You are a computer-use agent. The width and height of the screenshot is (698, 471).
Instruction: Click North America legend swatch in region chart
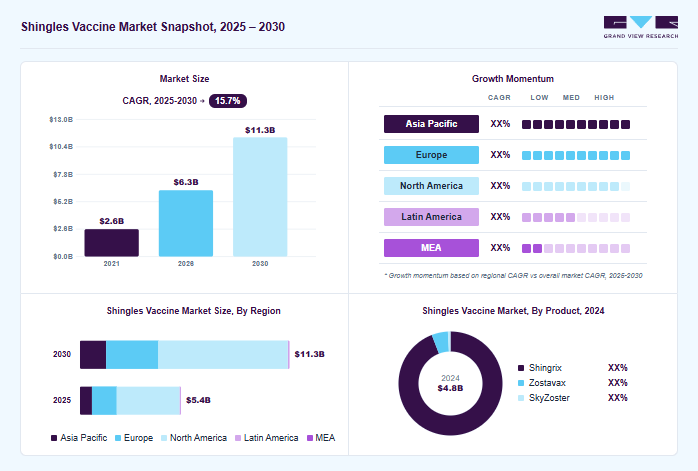(164, 438)
